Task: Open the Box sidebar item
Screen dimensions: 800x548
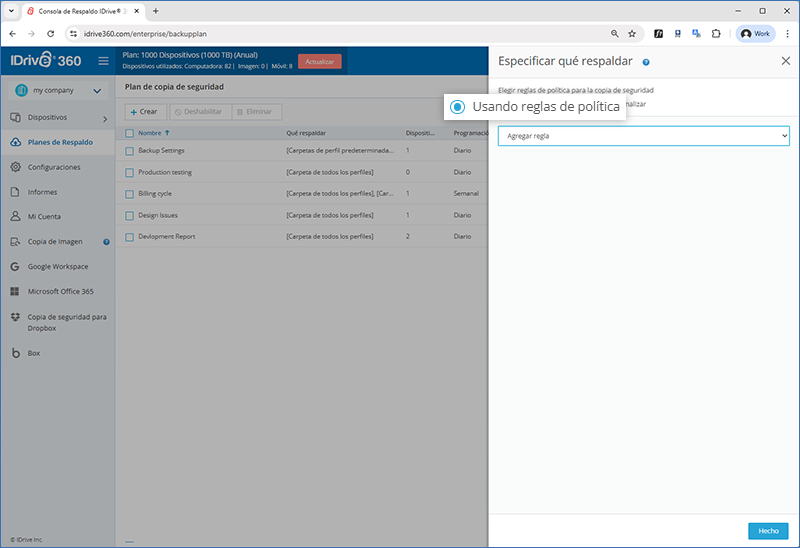Action: pyautogui.click(x=34, y=353)
